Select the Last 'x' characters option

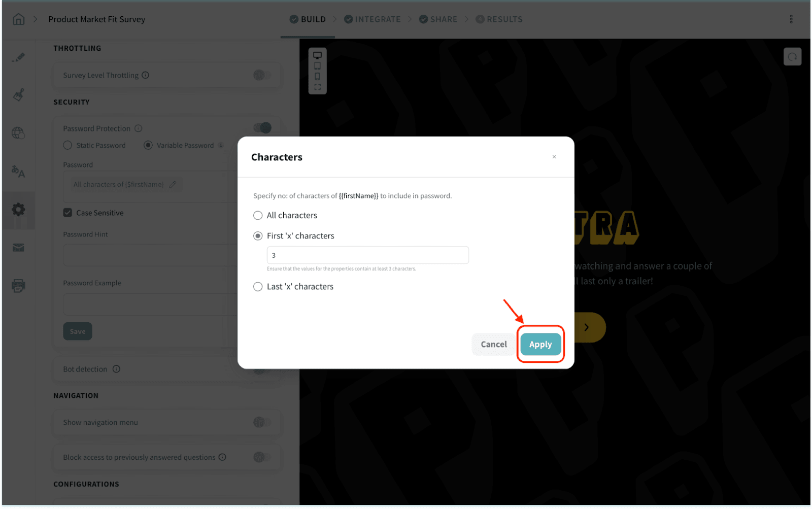click(x=258, y=287)
